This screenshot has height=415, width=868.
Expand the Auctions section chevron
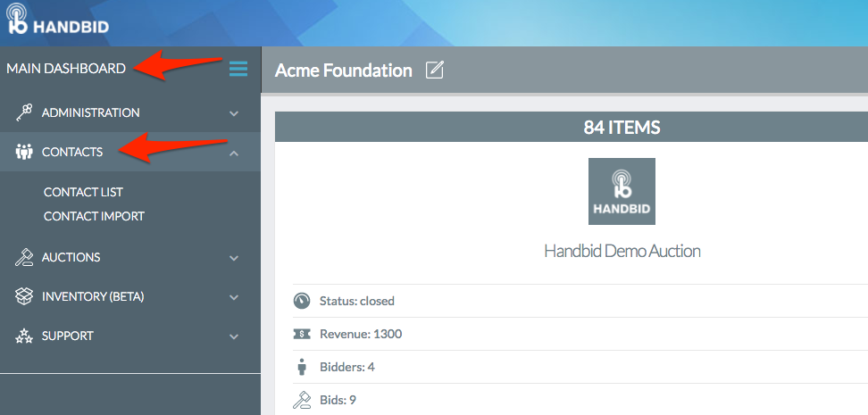pyautogui.click(x=234, y=258)
